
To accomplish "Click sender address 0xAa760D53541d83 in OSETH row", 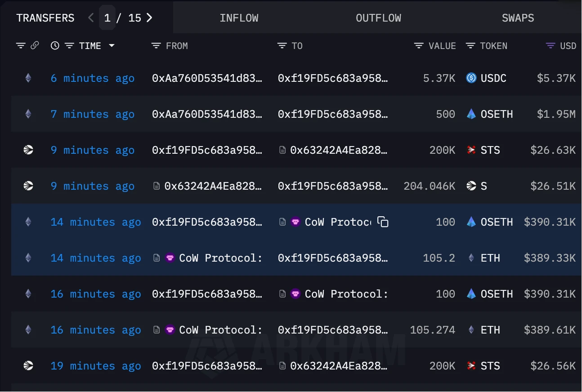I will [207, 114].
